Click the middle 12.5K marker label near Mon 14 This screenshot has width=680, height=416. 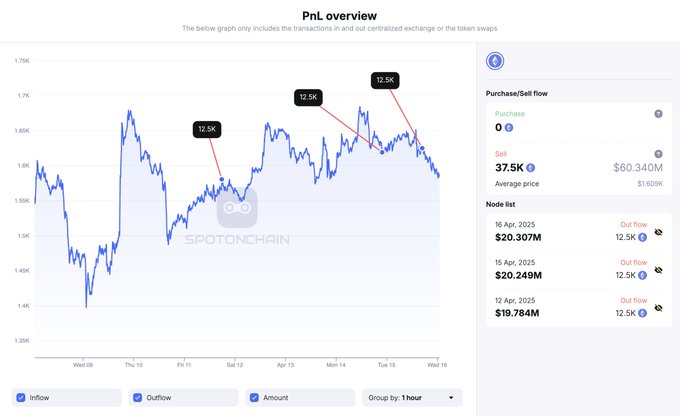pos(308,97)
